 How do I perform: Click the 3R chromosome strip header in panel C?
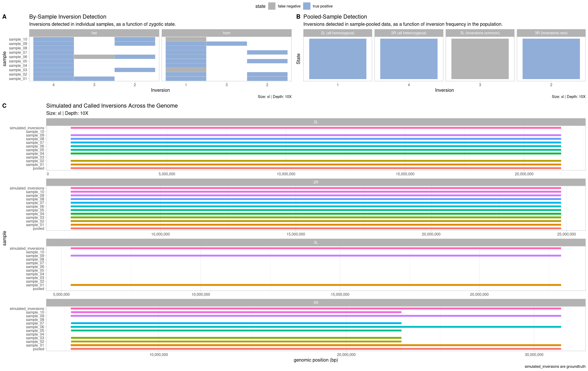[316, 303]
